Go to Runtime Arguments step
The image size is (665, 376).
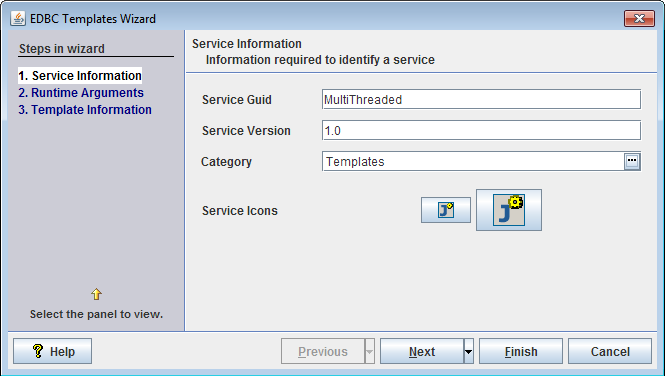(81, 92)
